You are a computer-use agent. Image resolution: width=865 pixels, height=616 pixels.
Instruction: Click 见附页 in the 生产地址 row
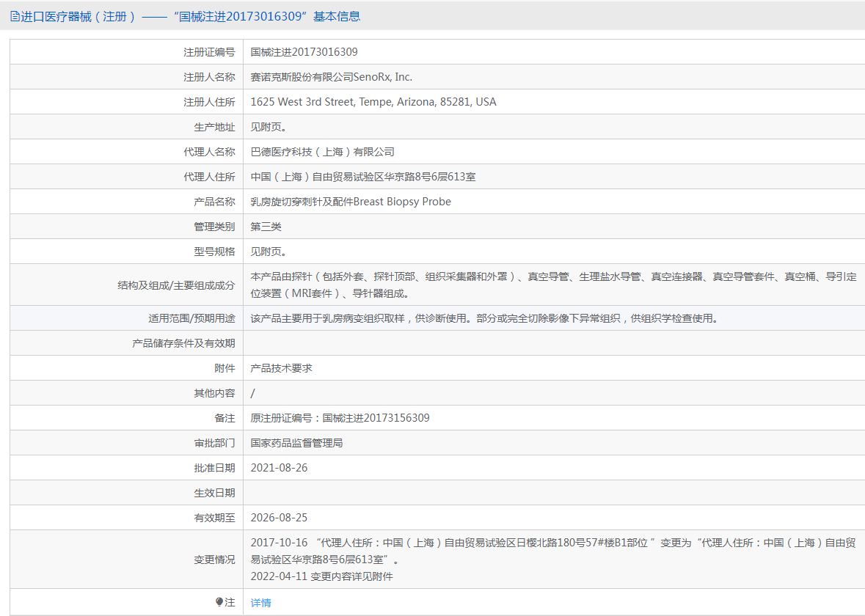tap(268, 128)
